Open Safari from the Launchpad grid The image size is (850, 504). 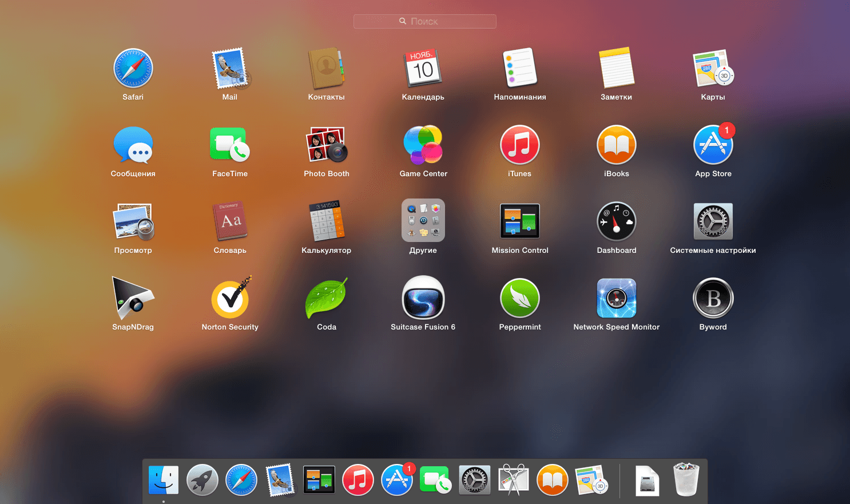coord(133,68)
